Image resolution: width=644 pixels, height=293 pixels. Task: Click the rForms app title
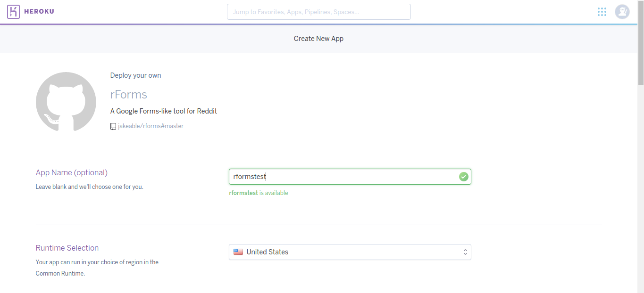click(128, 94)
